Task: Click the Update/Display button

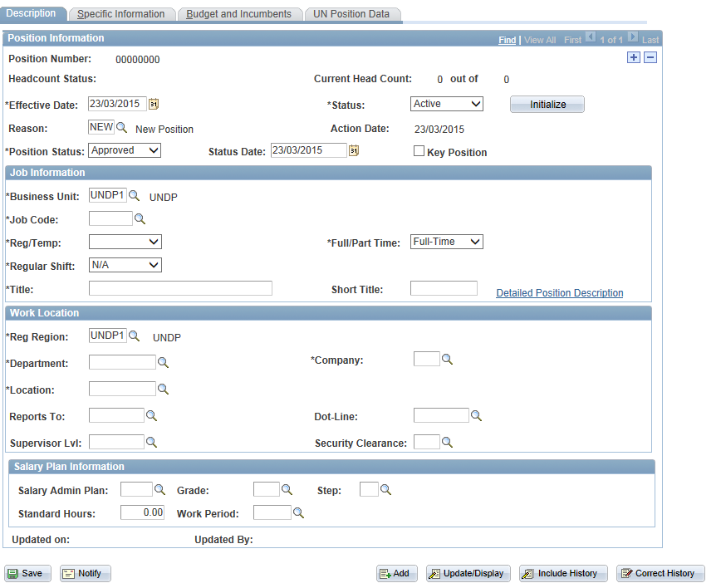Action: (468, 573)
